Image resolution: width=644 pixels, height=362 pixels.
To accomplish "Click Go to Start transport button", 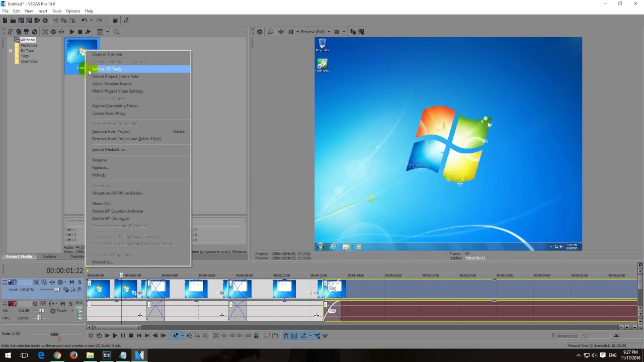I will 139,335.
